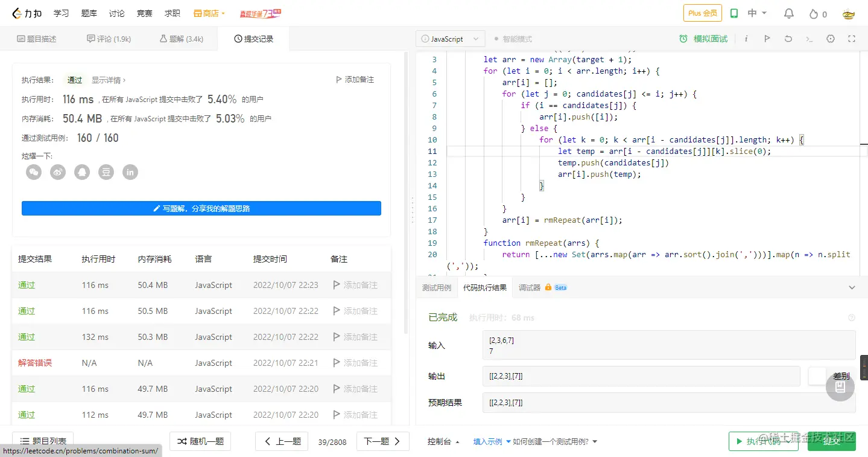Click the 预期结果 expected output field
This screenshot has height=457, width=868.
pos(669,403)
